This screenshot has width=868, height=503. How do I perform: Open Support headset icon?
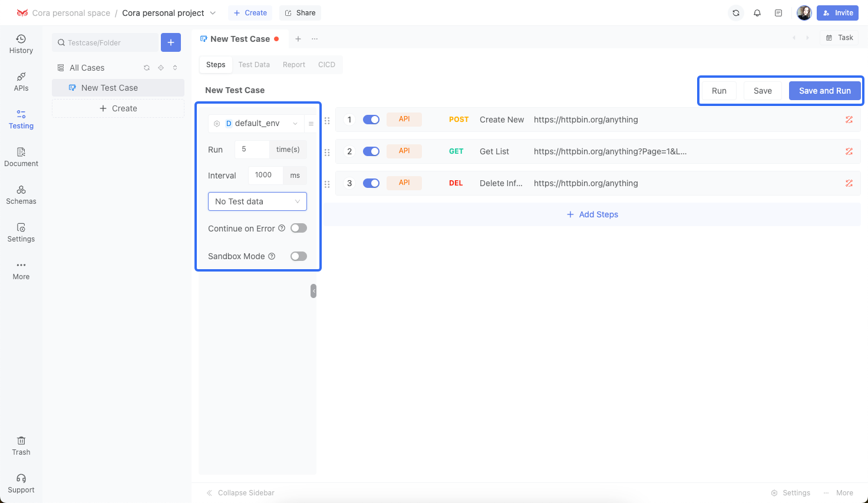click(21, 478)
